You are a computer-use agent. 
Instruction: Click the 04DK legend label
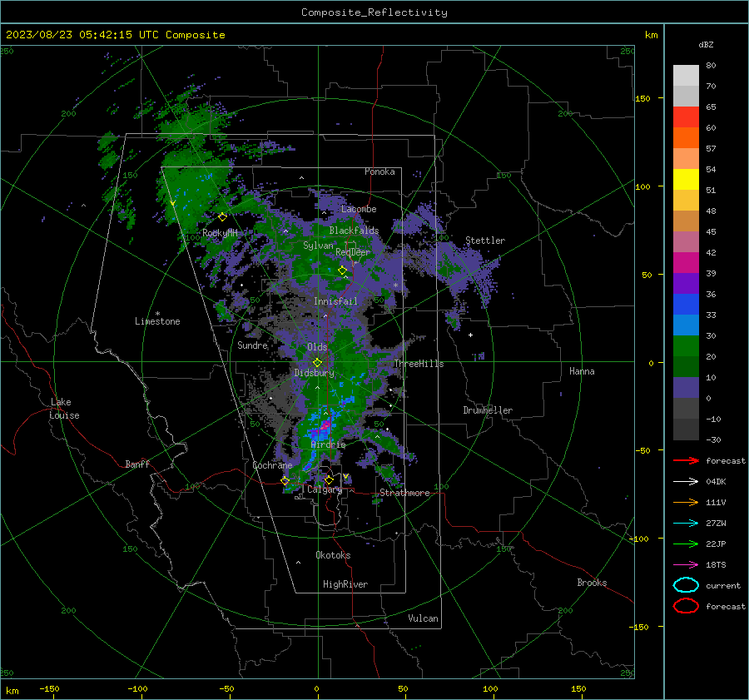pyautogui.click(x=716, y=482)
